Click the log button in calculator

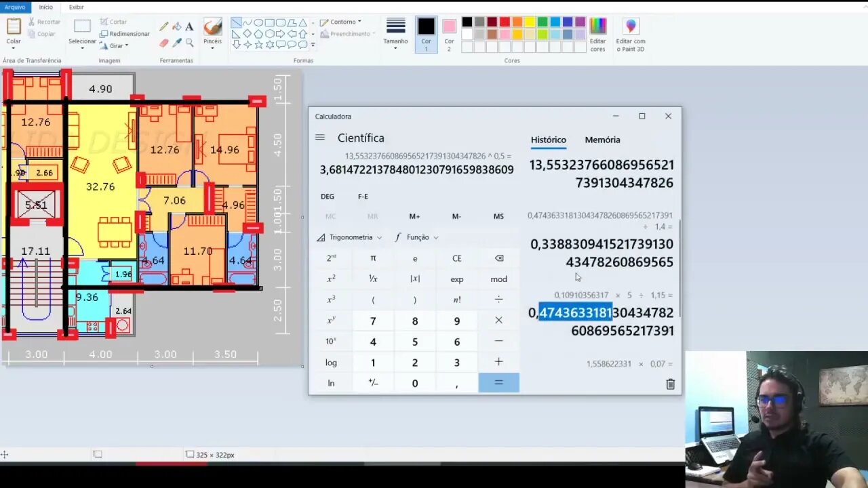point(331,362)
